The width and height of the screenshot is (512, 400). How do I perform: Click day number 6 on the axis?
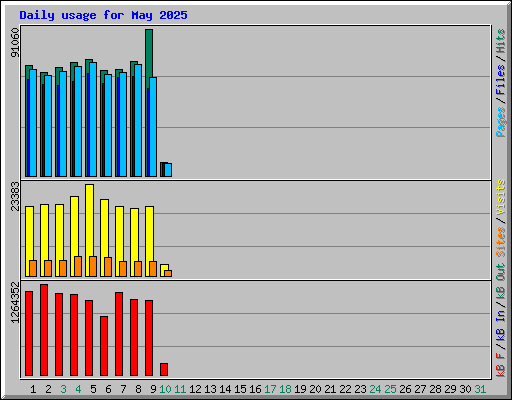coord(108,389)
